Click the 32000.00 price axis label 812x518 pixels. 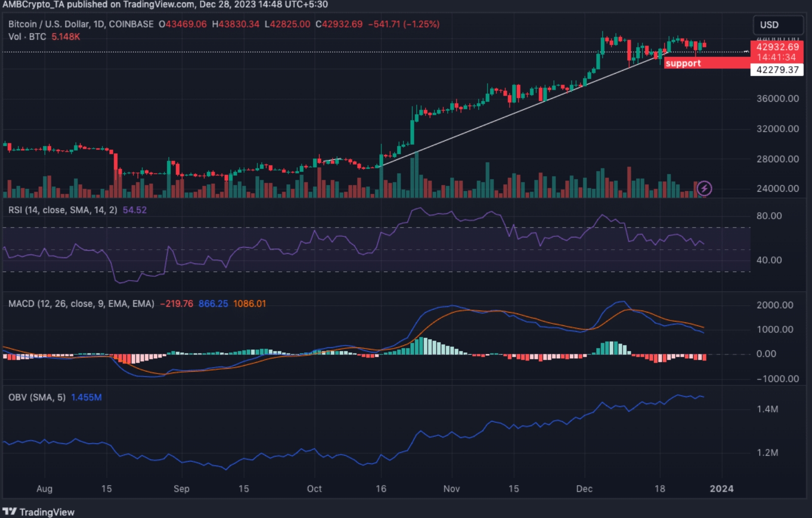pos(778,129)
